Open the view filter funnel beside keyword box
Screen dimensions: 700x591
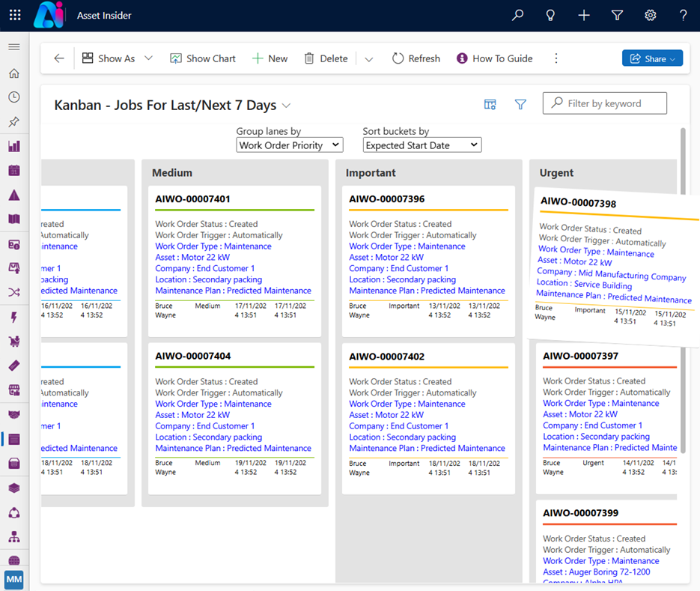pyautogui.click(x=520, y=105)
